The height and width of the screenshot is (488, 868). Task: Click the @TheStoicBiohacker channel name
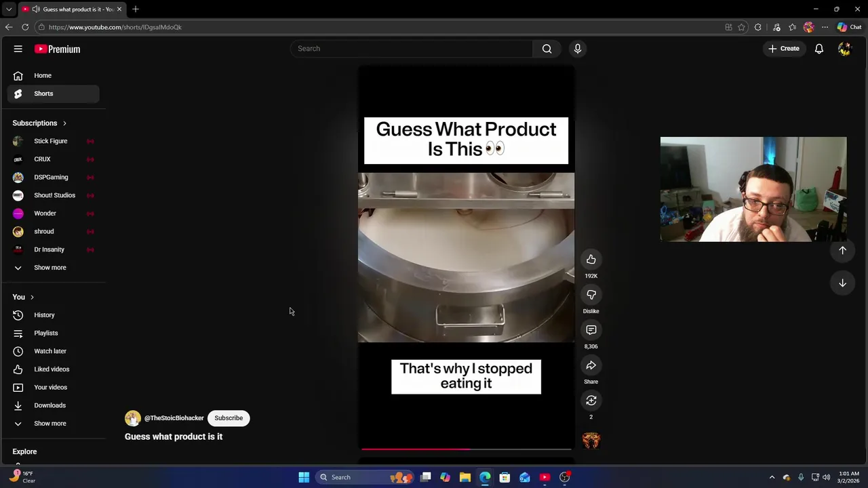click(174, 418)
